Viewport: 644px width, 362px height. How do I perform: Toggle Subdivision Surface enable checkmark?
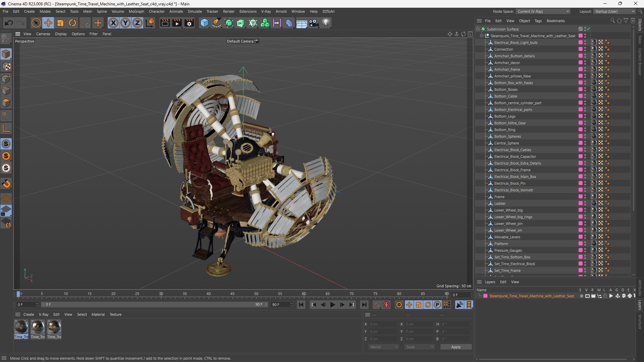(588, 29)
